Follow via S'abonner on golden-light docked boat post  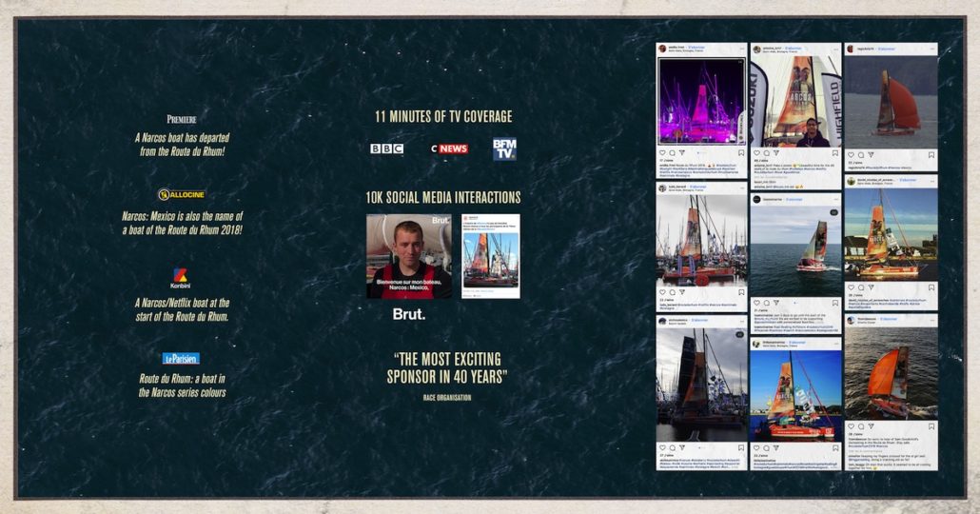coord(908,180)
